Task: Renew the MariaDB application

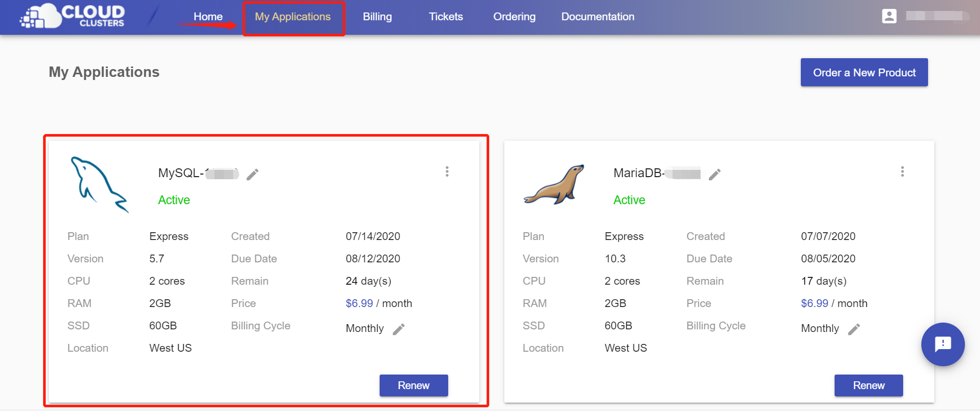Action: (x=869, y=385)
